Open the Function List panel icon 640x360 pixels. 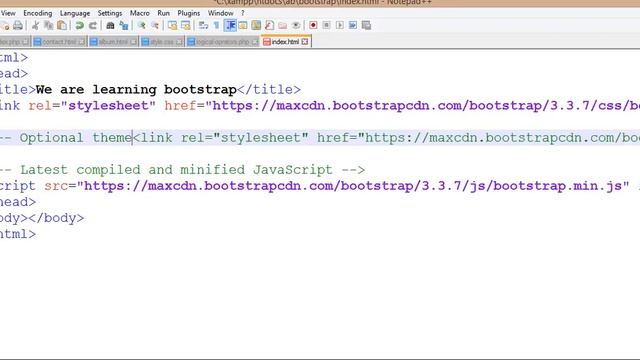click(x=269, y=25)
